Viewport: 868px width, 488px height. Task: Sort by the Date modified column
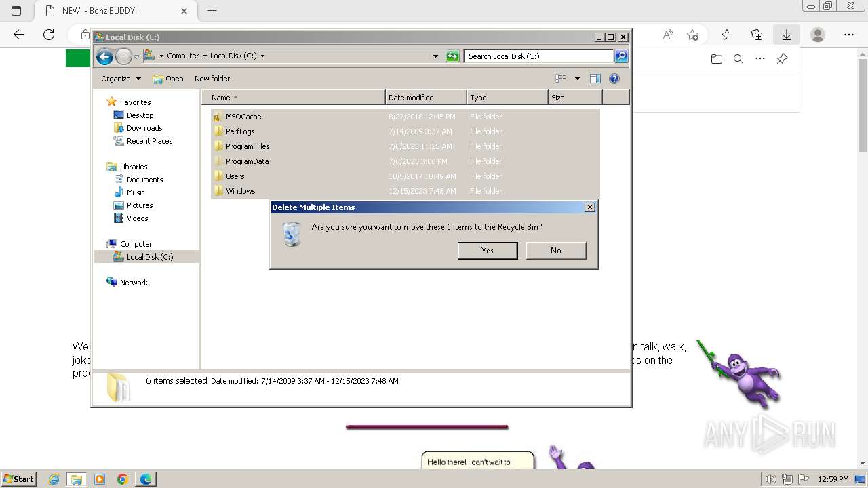[426, 98]
